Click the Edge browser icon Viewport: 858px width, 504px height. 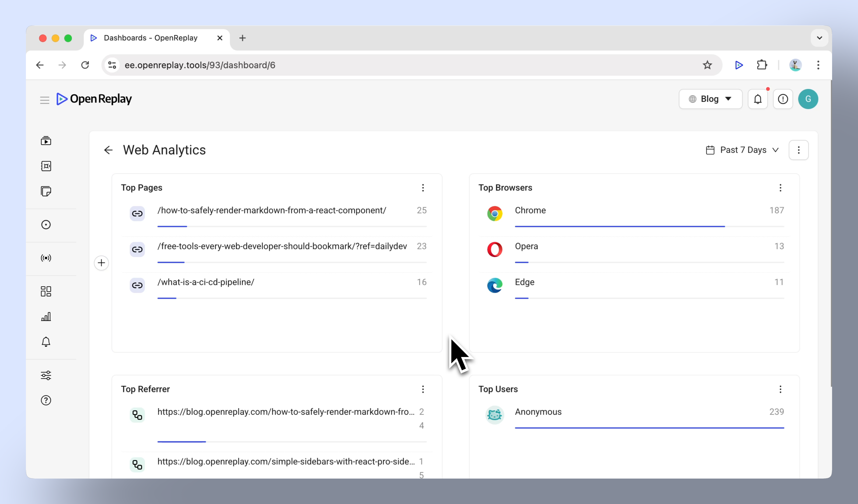tap(494, 285)
